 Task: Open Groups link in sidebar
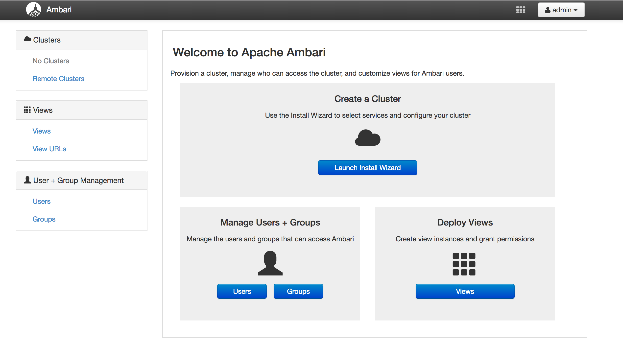[x=44, y=219]
